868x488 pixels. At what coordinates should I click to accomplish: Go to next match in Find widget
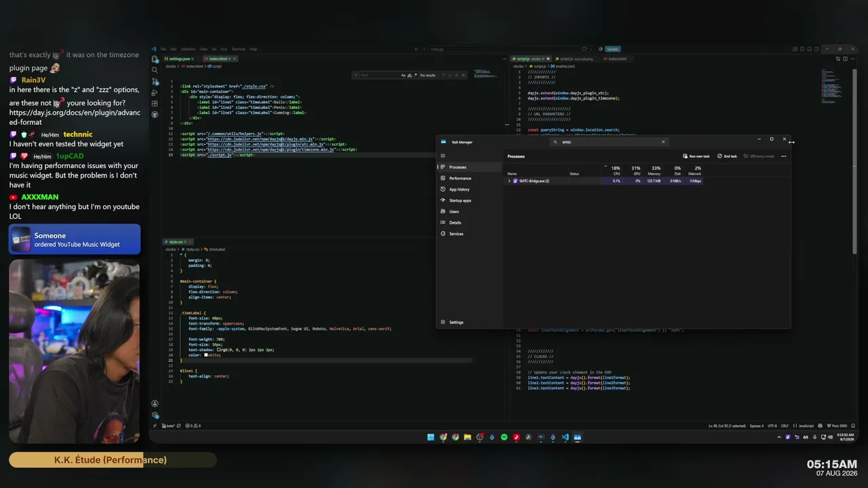[x=451, y=75]
